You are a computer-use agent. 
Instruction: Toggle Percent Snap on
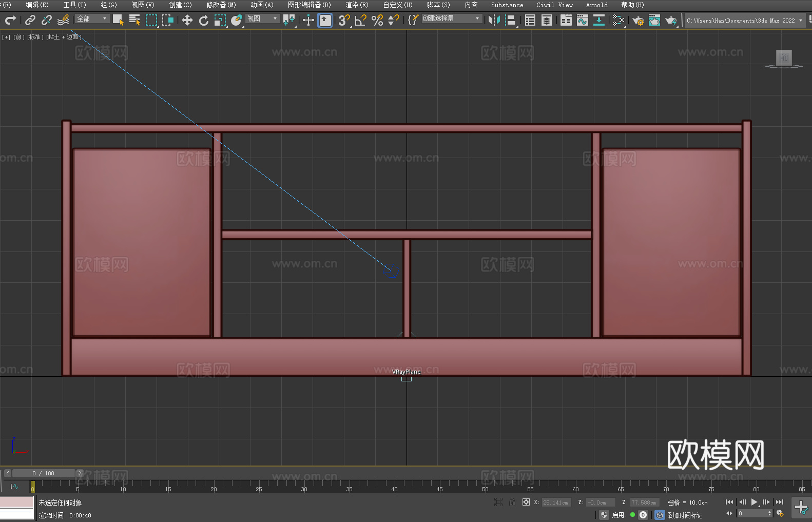coord(377,20)
